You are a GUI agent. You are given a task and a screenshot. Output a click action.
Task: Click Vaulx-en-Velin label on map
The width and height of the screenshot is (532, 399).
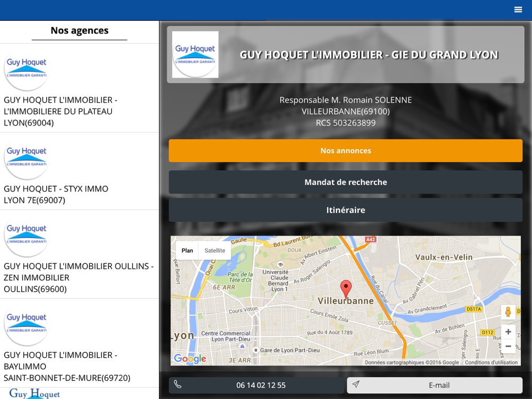444,257
